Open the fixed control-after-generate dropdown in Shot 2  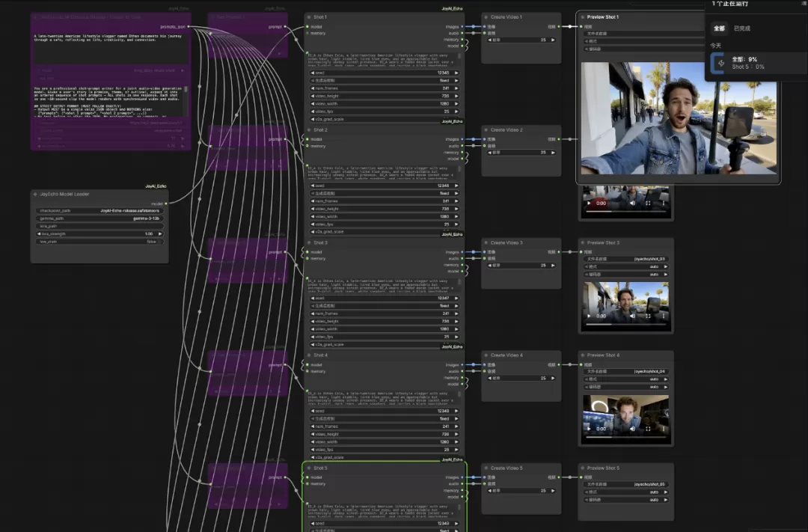[x=385, y=193]
